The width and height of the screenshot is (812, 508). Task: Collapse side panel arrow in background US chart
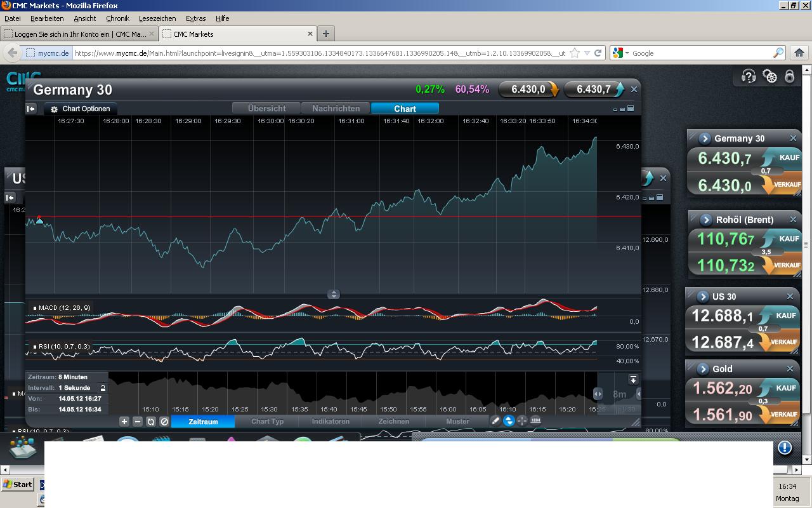10,197
